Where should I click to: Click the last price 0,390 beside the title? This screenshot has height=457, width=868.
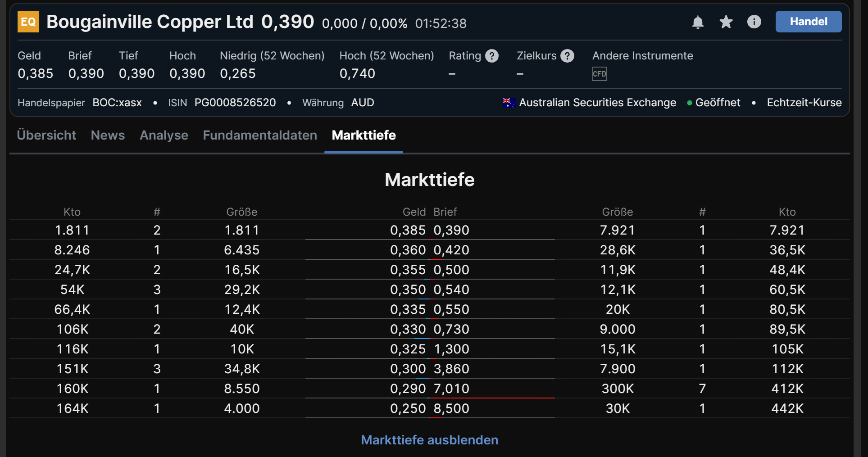287,22
